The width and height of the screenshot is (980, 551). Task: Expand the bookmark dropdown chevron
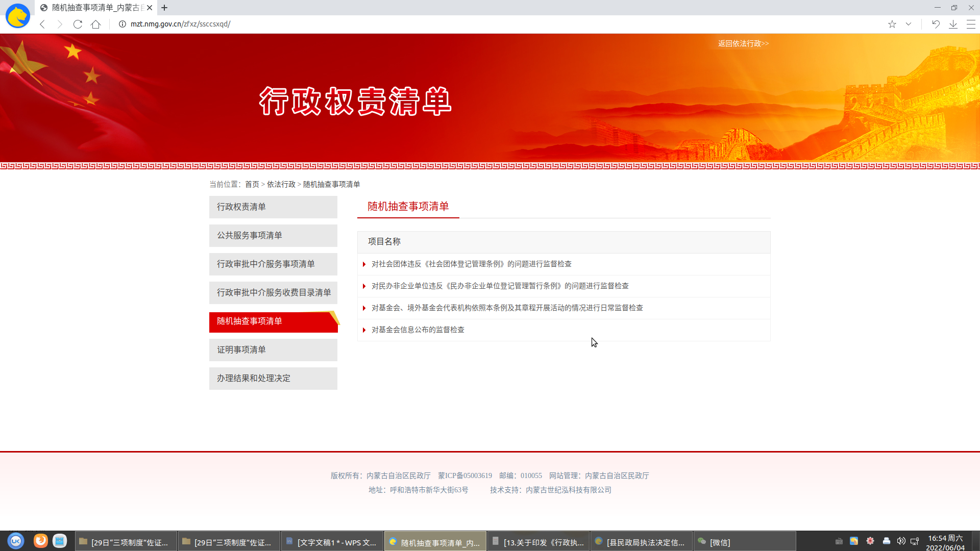[x=909, y=24]
